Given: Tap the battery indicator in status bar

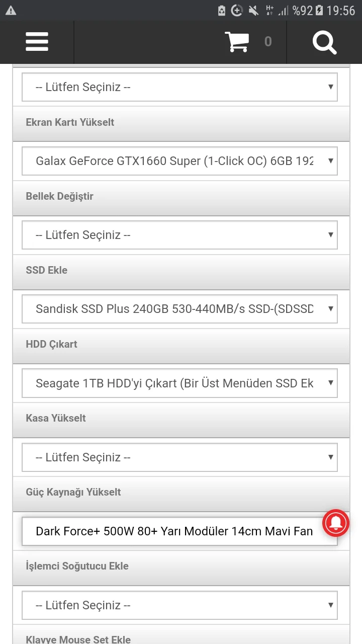Looking at the screenshot, I should tap(320, 11).
